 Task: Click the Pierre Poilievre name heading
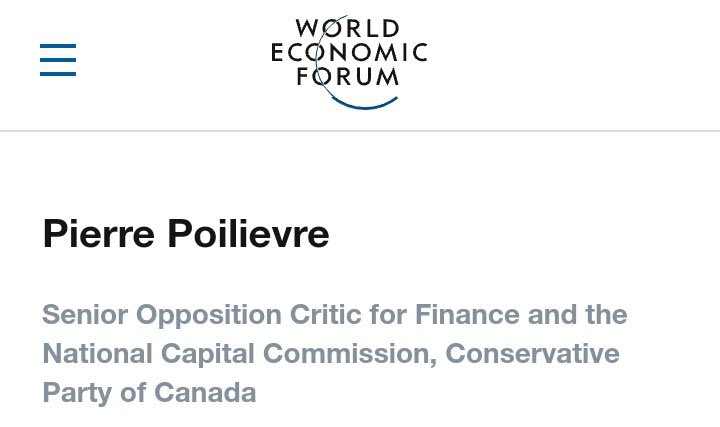(186, 234)
